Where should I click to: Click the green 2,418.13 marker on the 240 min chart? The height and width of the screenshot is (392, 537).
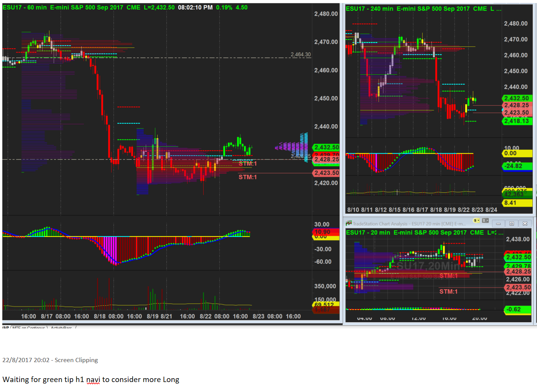(517, 121)
